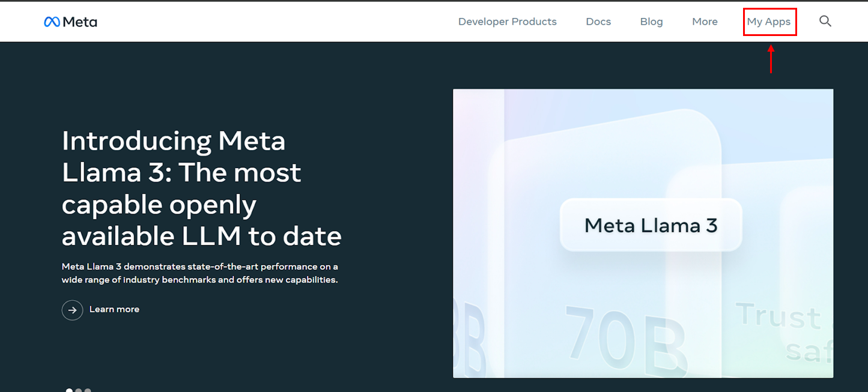Click the red arrow annotation under My Apps

click(771, 59)
